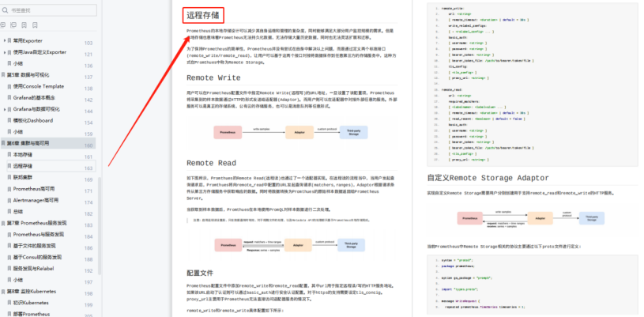Click the Remote Read heading in document
The image size is (644, 317).
click(211, 163)
